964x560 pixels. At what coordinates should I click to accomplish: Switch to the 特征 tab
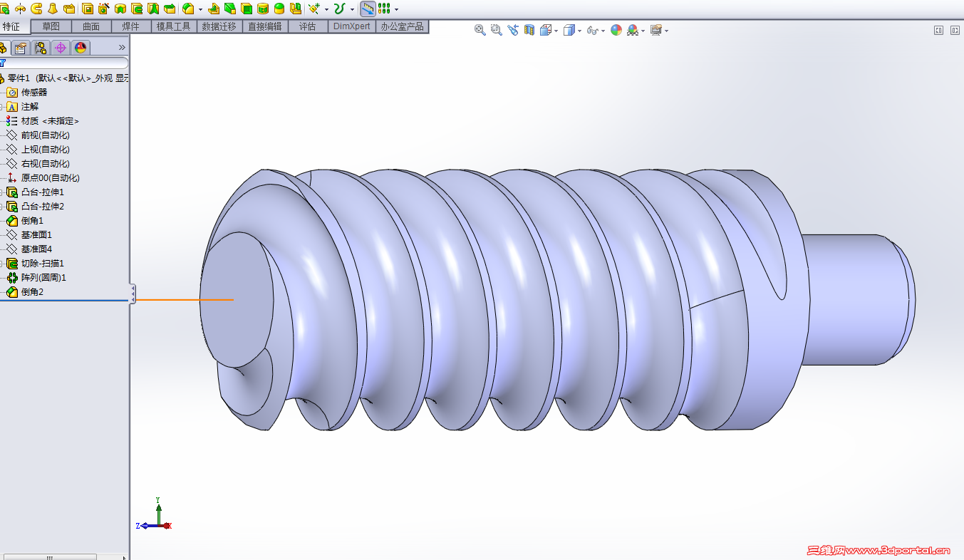click(14, 27)
